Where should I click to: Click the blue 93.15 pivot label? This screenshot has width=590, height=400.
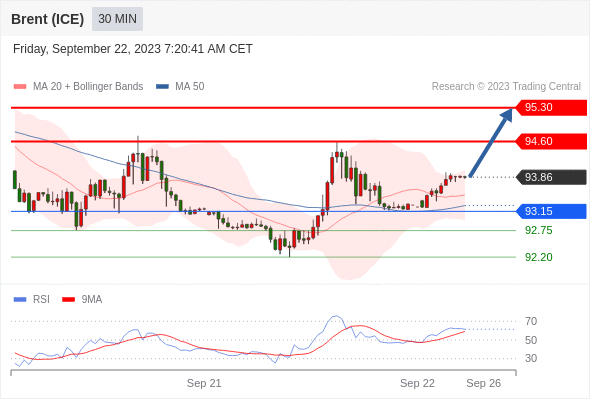pyautogui.click(x=551, y=211)
